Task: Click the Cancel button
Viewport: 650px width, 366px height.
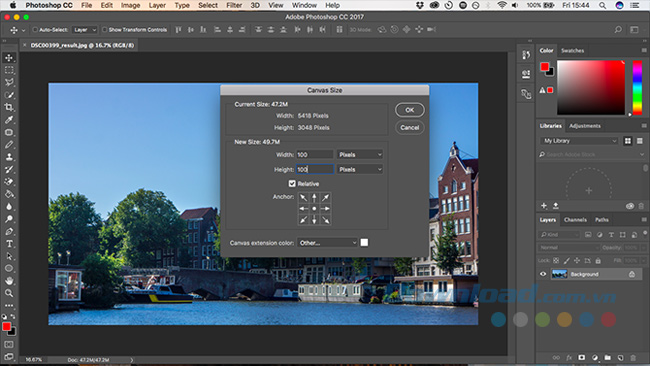Action: pyautogui.click(x=410, y=128)
